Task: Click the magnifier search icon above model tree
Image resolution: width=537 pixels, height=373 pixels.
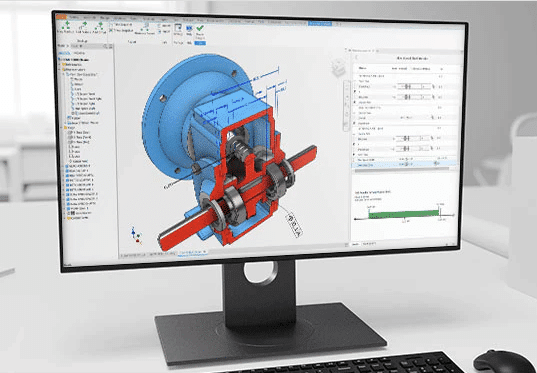Action: click(x=105, y=46)
